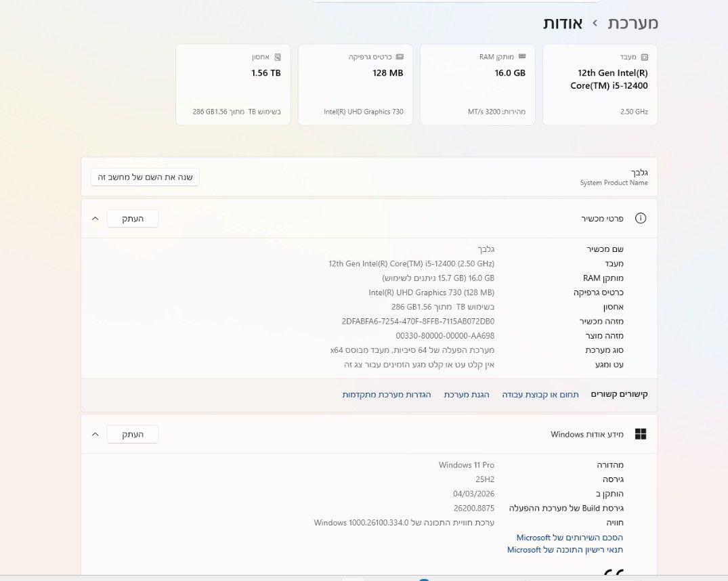728x581 pixels.
Task: Click the 128 MB graphics card tile
Action: 355,85
